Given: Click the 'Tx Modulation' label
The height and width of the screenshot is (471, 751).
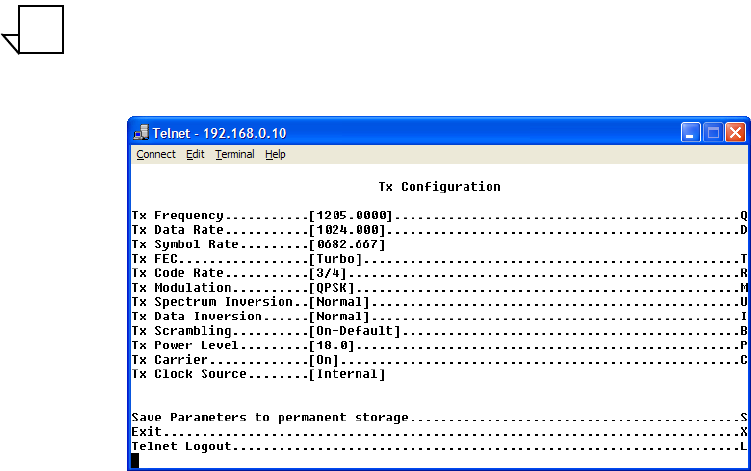Looking at the screenshot, I should (x=182, y=287).
